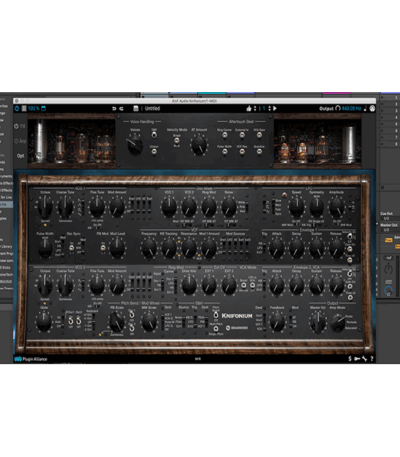Open the Opt options tab
400x457 pixels.
tap(20, 156)
